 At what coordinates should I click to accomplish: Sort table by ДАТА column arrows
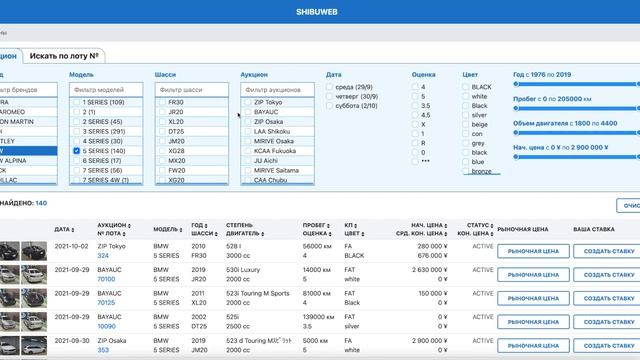(73, 230)
